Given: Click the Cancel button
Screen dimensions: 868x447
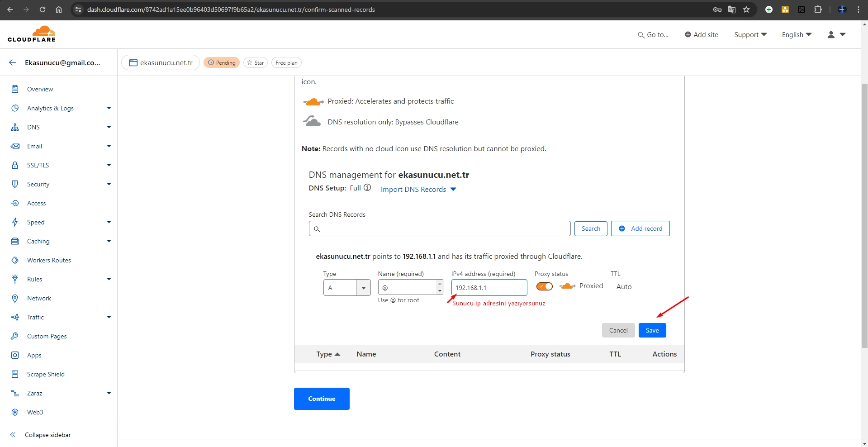Looking at the screenshot, I should click(x=618, y=330).
